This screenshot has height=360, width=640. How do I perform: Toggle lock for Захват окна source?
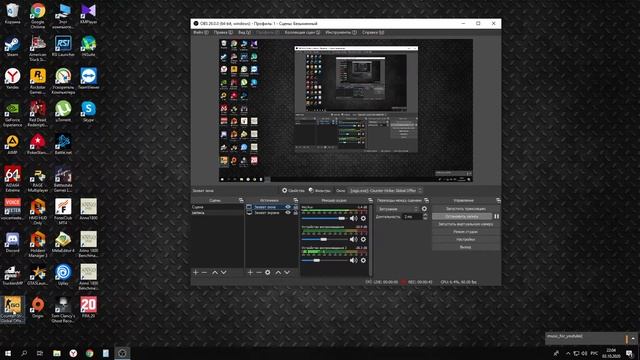[295, 207]
